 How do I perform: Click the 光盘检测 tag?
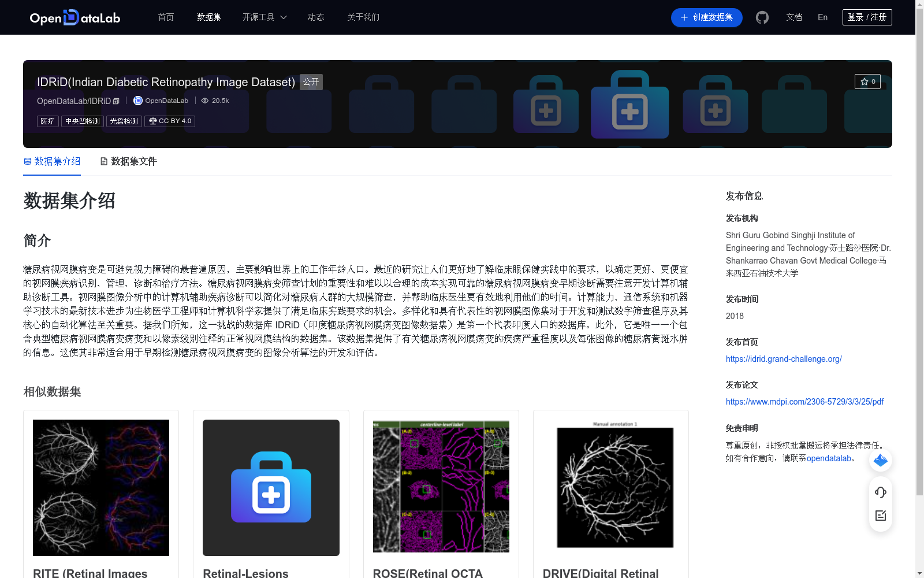click(x=124, y=121)
